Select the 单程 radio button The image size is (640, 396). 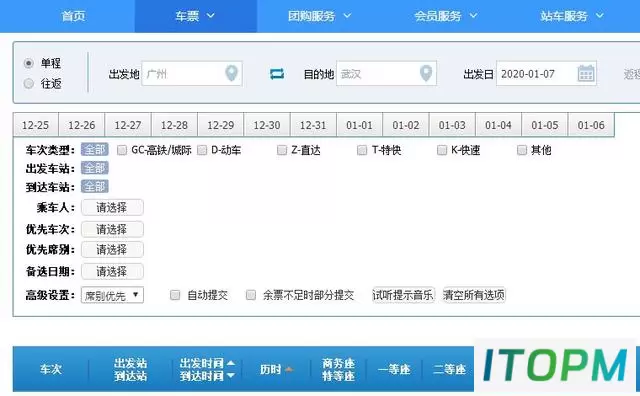(29, 63)
